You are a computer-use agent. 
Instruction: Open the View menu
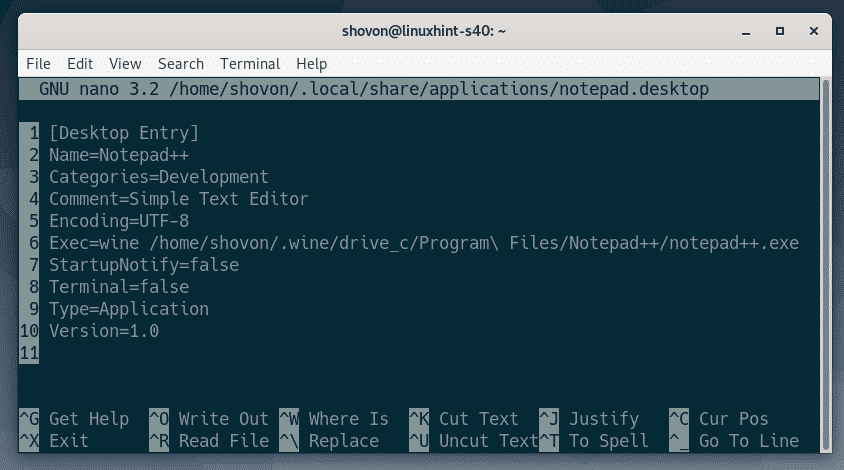(x=125, y=64)
